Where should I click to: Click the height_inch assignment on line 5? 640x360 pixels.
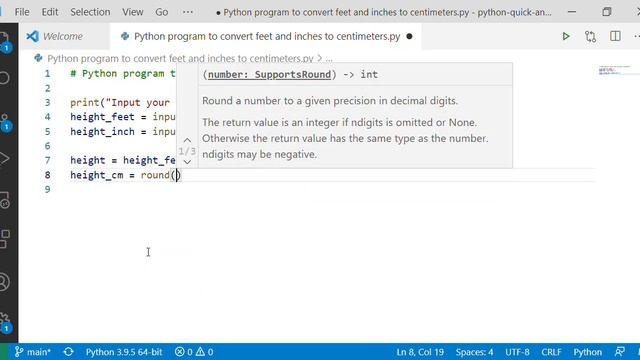coord(122,131)
